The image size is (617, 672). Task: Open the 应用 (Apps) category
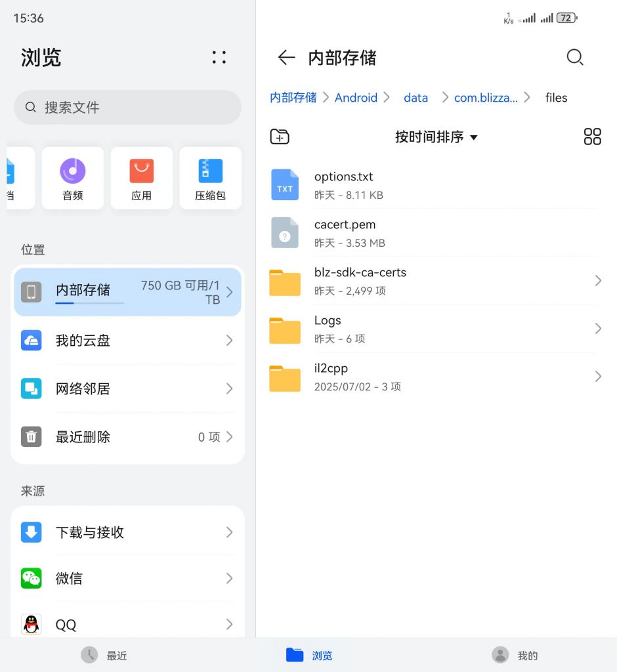point(141,178)
